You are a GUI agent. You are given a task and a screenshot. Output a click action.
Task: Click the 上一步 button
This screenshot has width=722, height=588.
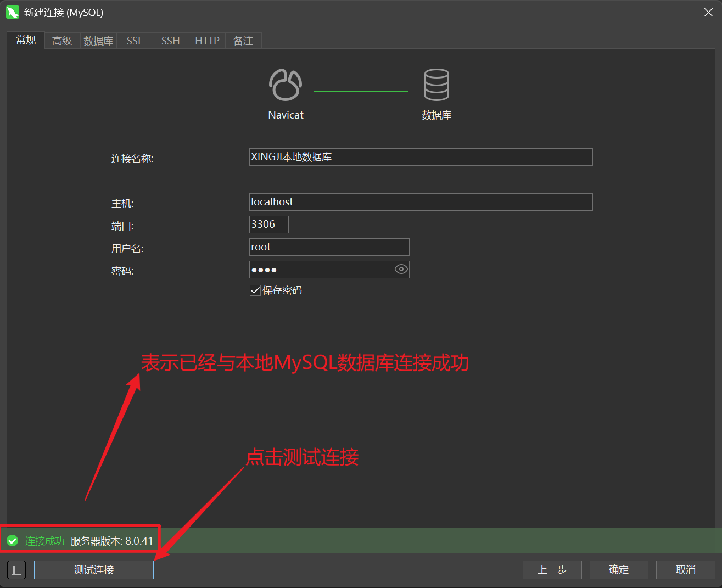click(x=552, y=570)
